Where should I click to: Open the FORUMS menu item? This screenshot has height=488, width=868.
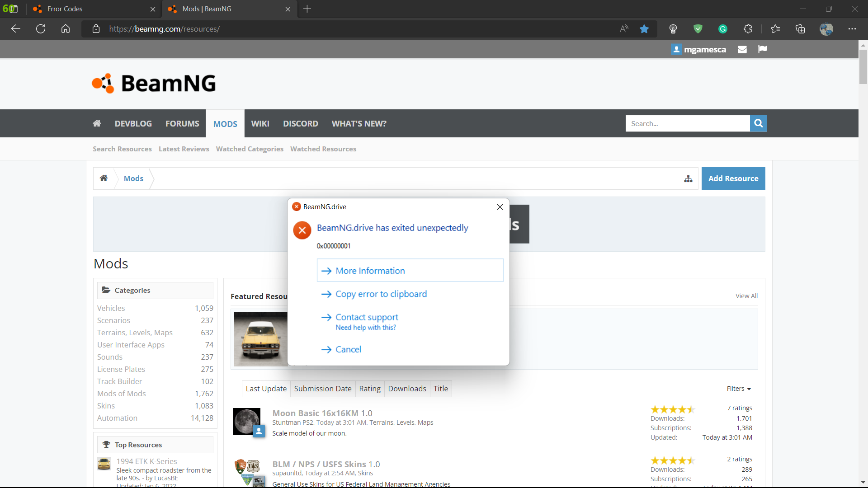182,123
